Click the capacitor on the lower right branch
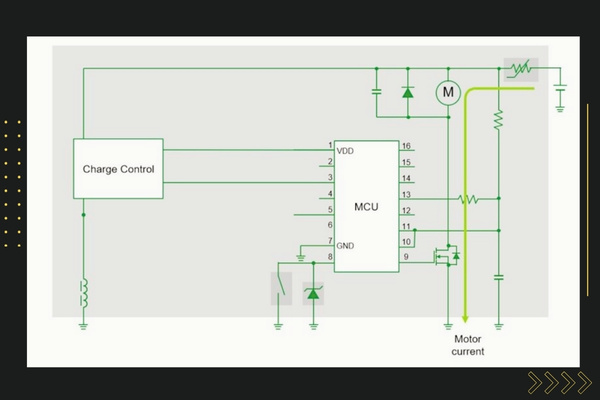The height and width of the screenshot is (400, 600). [x=498, y=278]
